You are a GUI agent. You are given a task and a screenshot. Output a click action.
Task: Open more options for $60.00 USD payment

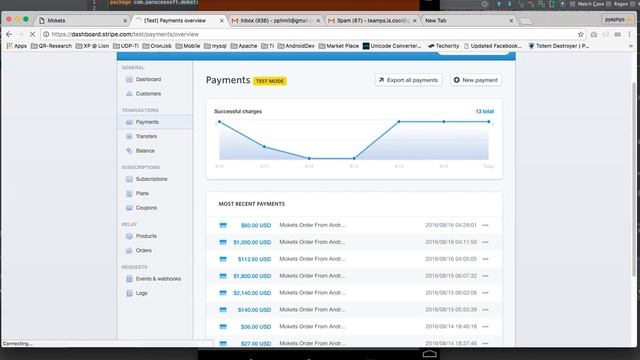(485, 225)
